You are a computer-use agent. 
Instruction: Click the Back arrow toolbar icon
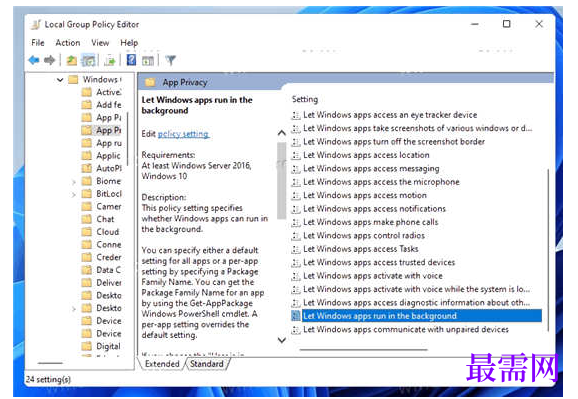[34, 60]
